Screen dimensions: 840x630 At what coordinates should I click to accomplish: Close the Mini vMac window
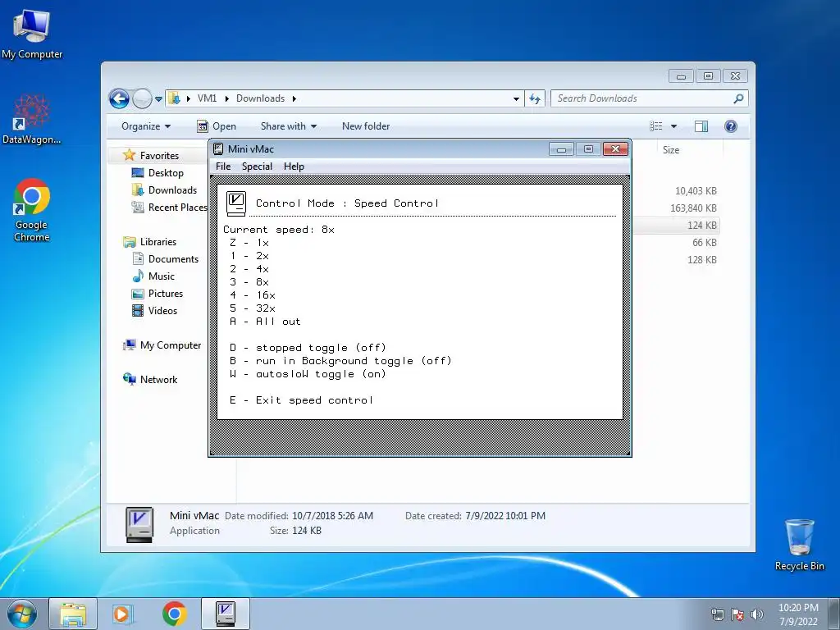[615, 149]
